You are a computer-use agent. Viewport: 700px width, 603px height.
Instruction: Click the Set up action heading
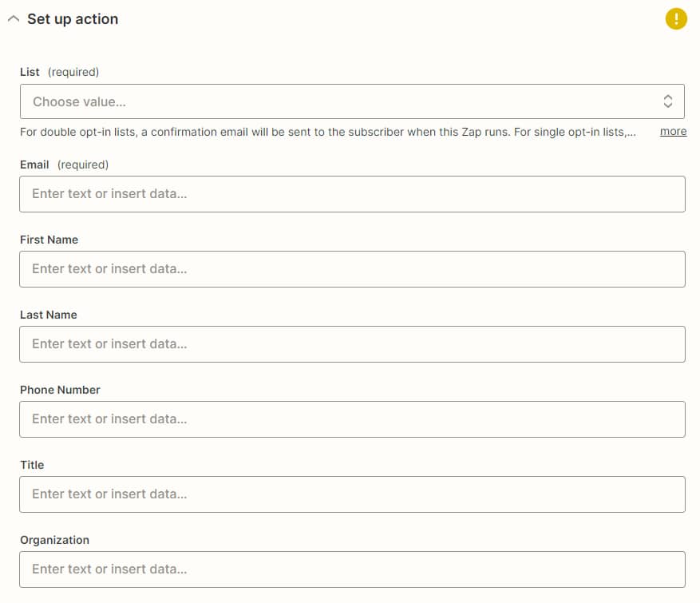(x=73, y=19)
